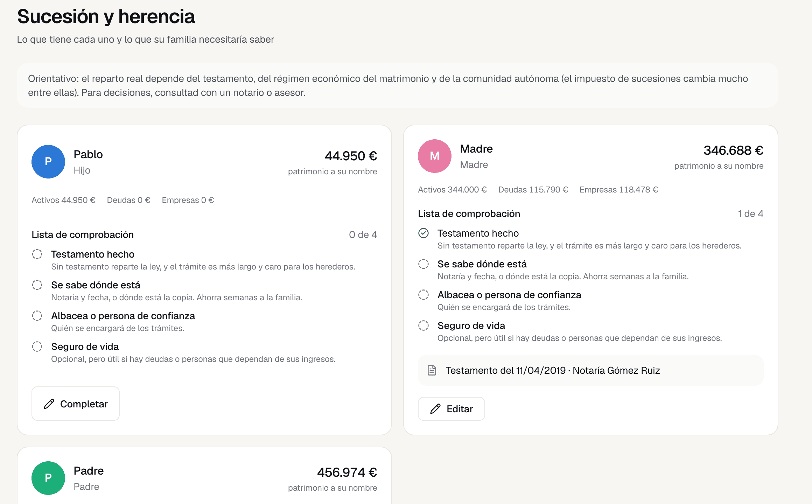Click Pablo's Empresas 0 € value

click(188, 200)
